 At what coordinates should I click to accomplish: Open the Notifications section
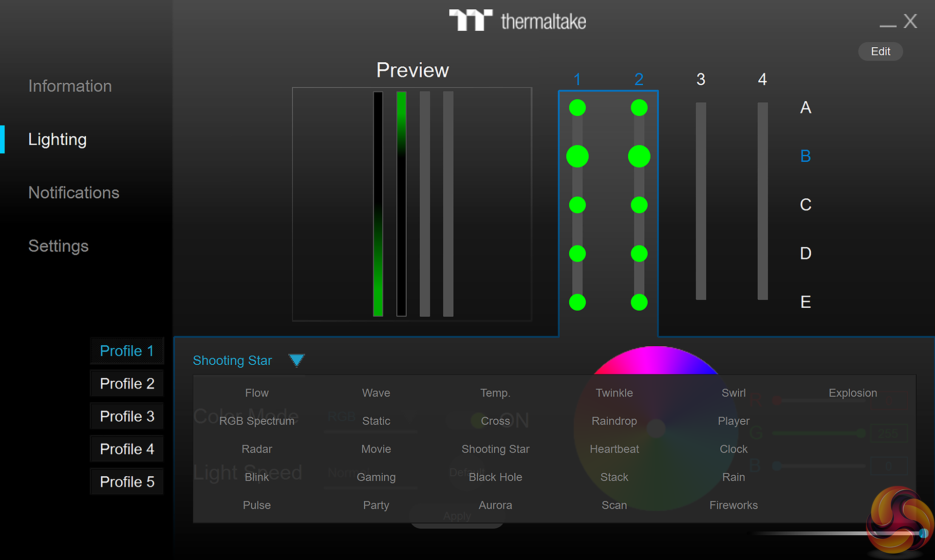pos(74,193)
